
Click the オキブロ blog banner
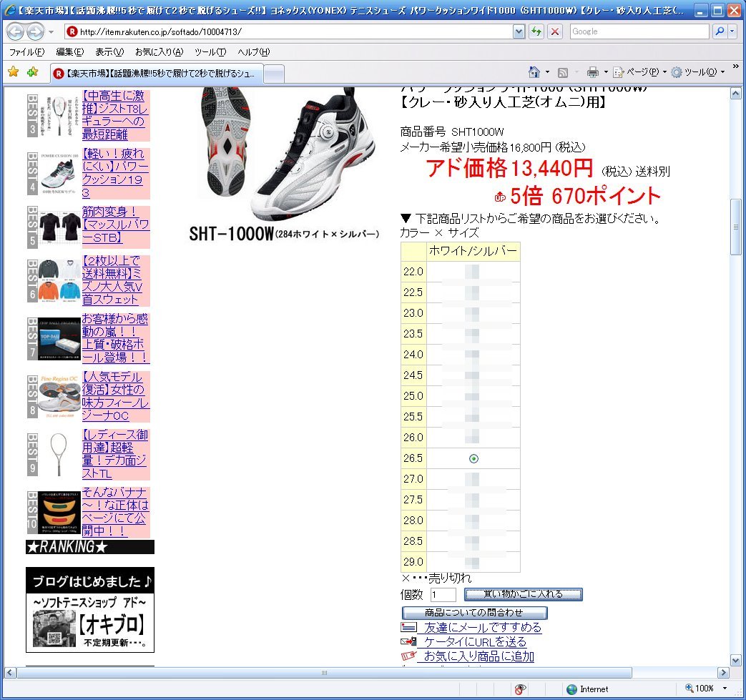90,610
